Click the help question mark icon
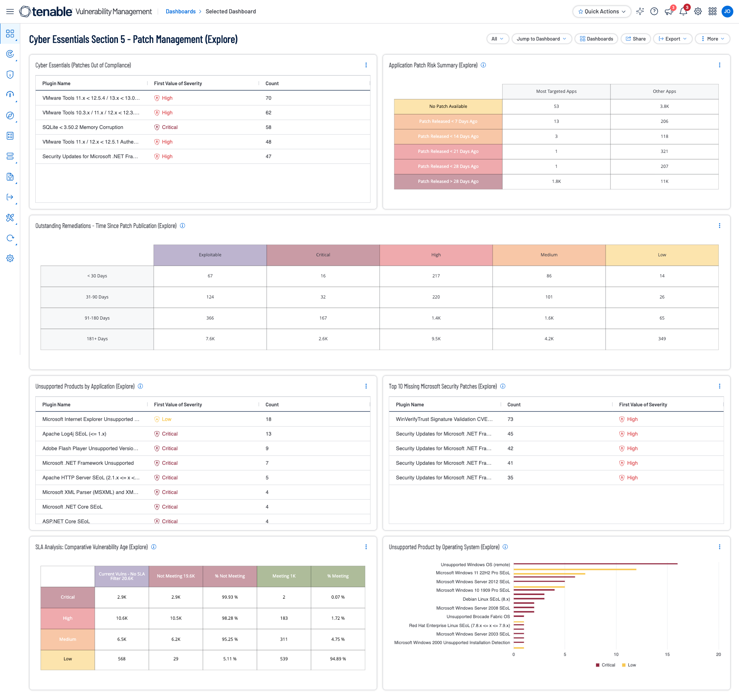Image resolution: width=739 pixels, height=700 pixels. [x=654, y=11]
